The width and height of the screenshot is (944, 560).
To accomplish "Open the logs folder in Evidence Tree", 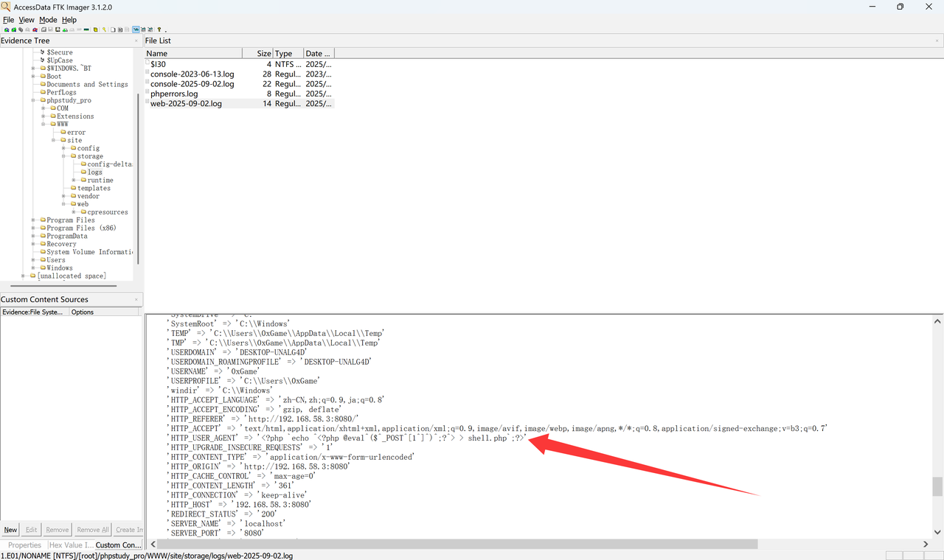I will pos(94,172).
